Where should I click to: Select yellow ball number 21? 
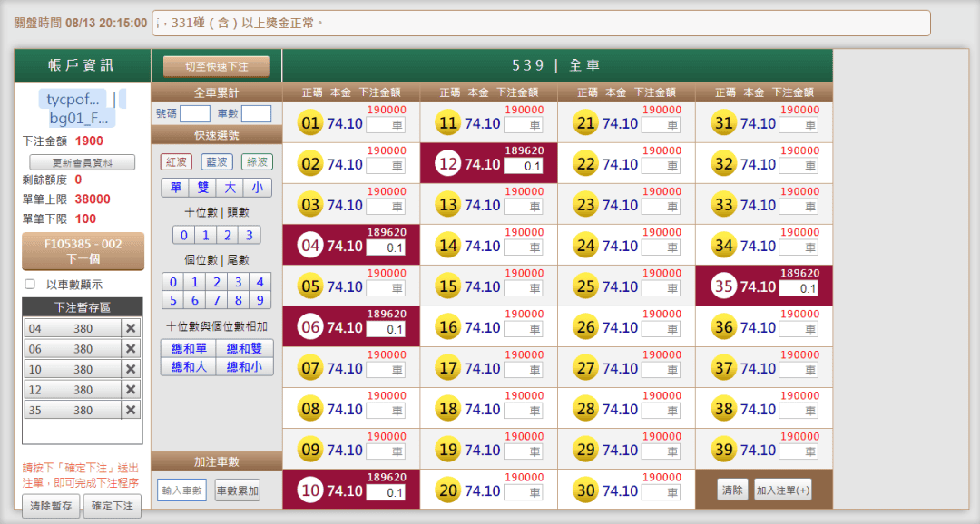pyautogui.click(x=585, y=123)
